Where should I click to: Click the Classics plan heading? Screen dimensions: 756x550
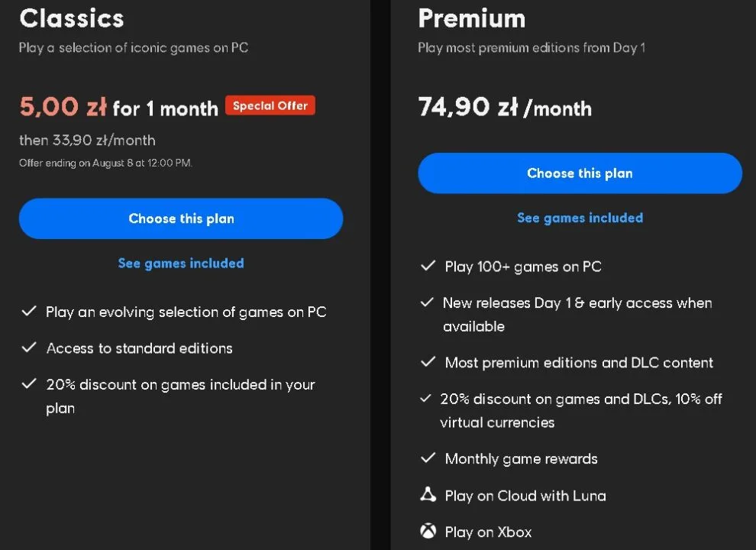point(72,18)
